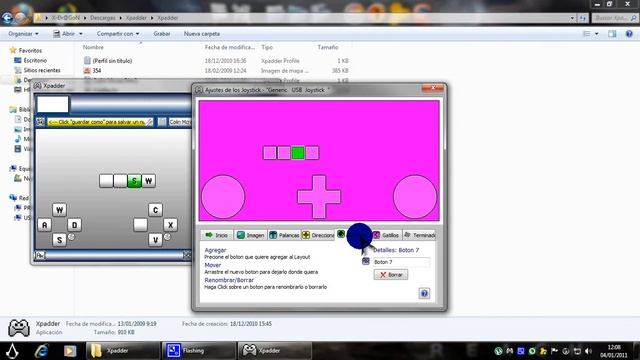Viewport: 640px width, 360px height.
Task: Click the profile file icon before Colin field
Action: point(162,122)
